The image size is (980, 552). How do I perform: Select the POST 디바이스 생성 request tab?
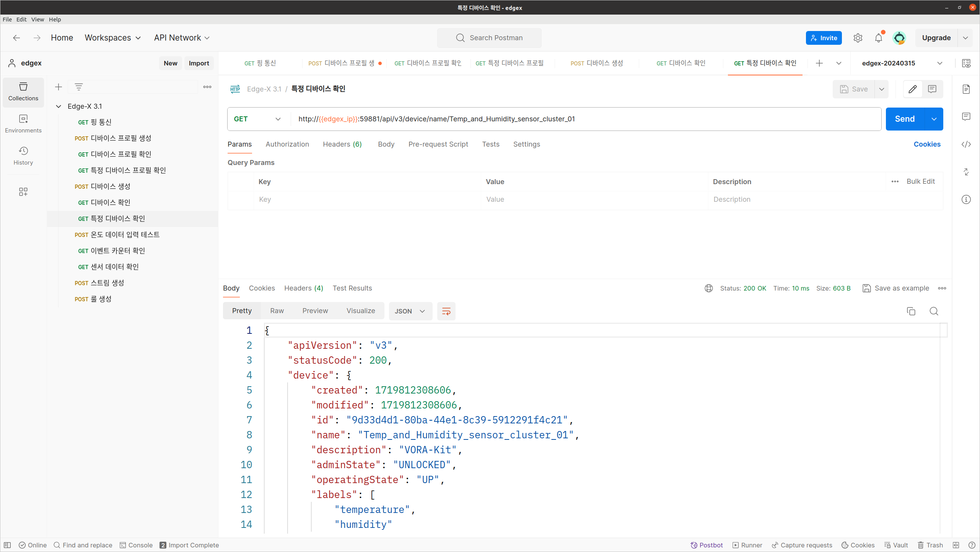coord(596,63)
